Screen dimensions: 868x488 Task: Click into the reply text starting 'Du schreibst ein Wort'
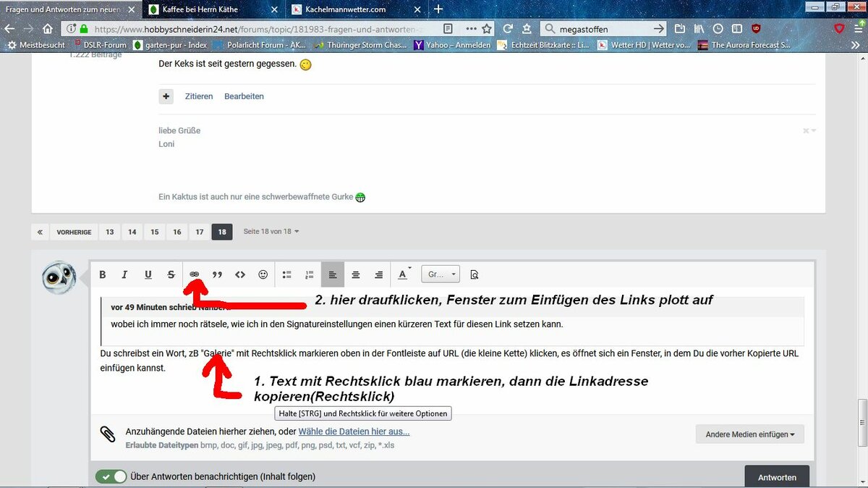[x=448, y=361]
